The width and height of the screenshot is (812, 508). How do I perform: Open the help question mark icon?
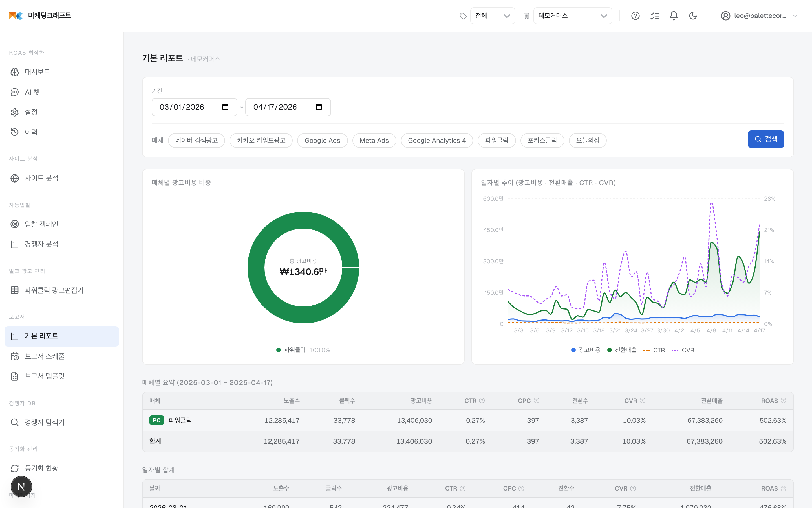tap(635, 16)
